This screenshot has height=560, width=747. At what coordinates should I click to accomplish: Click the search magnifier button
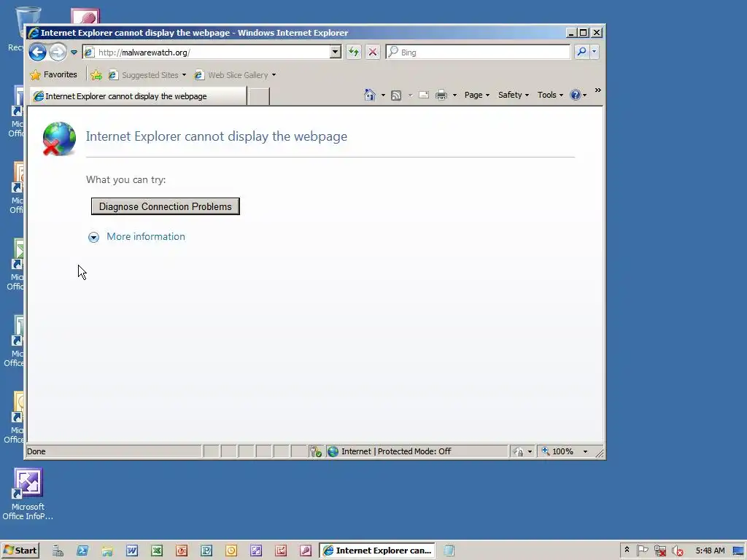tap(581, 52)
